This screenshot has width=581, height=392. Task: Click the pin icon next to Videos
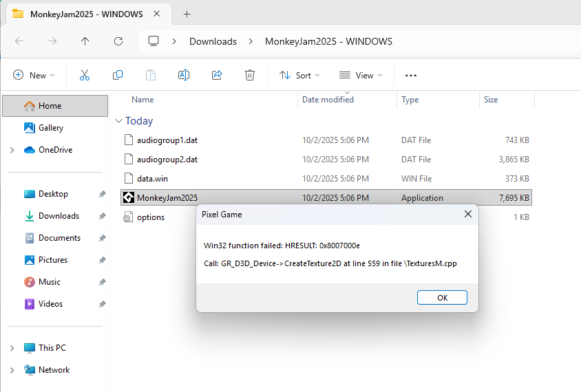click(x=103, y=304)
